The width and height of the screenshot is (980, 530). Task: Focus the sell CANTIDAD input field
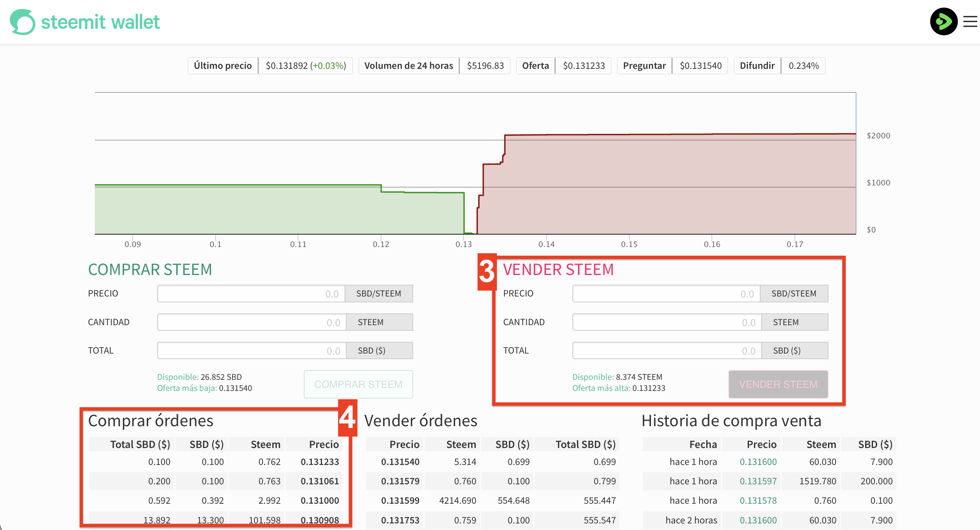pyautogui.click(x=667, y=322)
